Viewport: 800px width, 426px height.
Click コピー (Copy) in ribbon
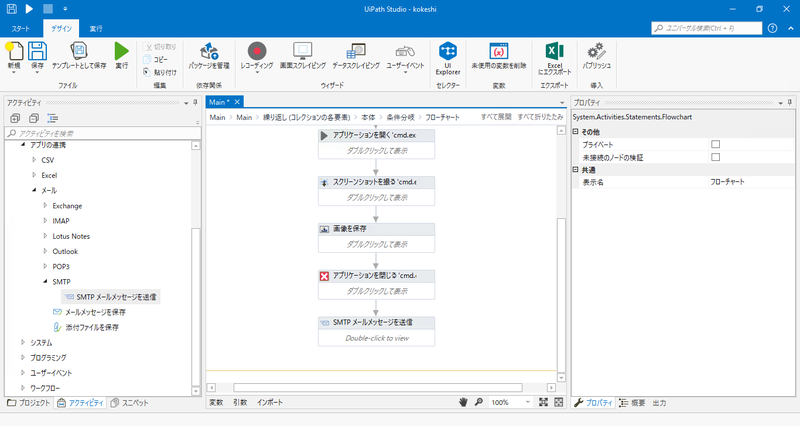[x=156, y=59]
